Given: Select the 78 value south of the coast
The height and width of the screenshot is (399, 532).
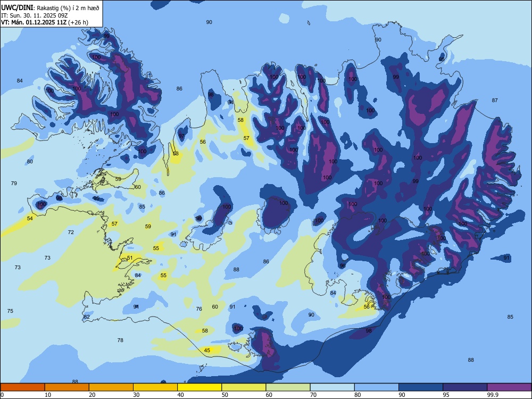Looking at the screenshot, I should point(120,340).
